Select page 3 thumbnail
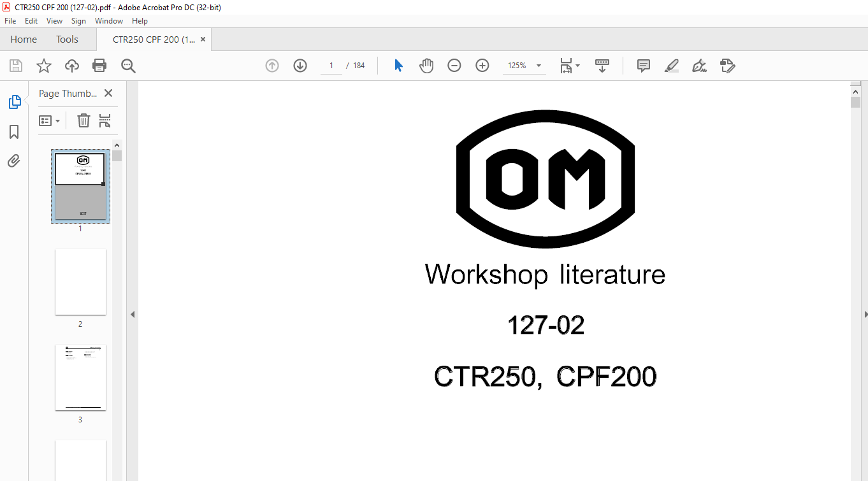Viewport: 868px width, 481px height. pos(80,377)
